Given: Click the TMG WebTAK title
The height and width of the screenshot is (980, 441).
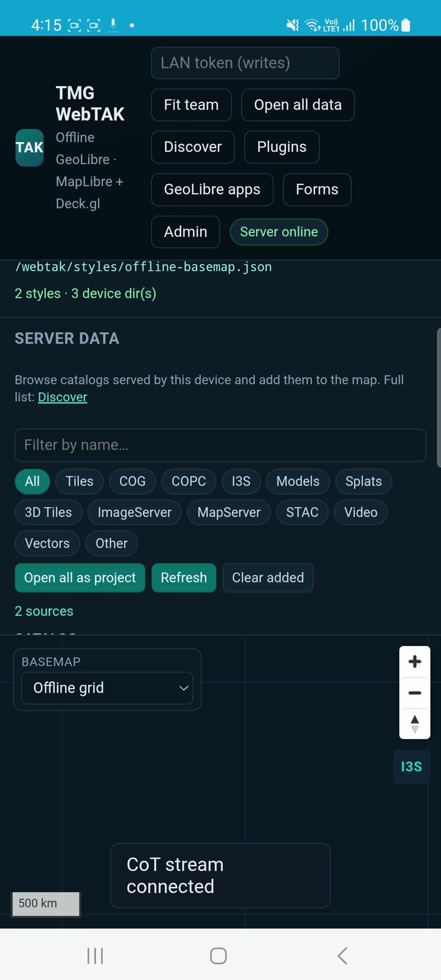Looking at the screenshot, I should point(90,104).
